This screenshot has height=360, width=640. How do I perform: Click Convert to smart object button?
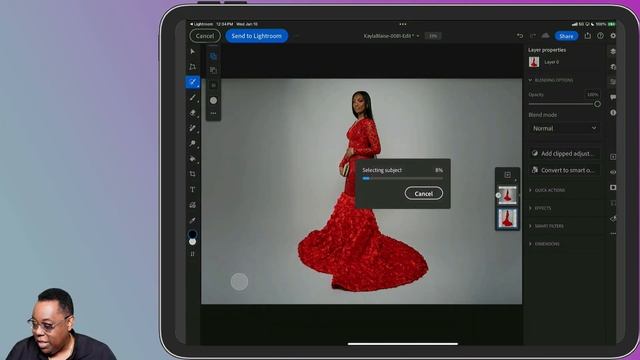click(564, 170)
